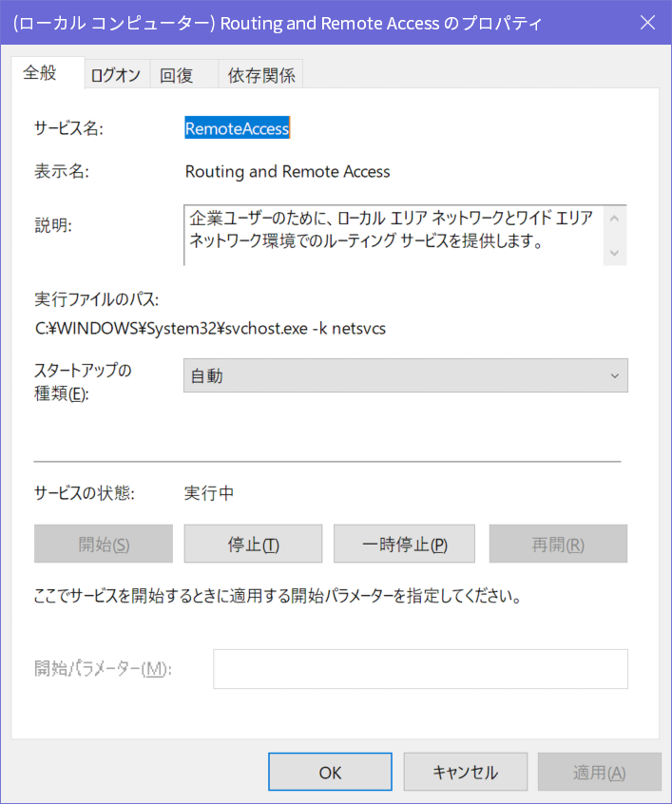Click the svchost.exe executable path text
This screenshot has height=804, width=672.
pyautogui.click(x=210, y=329)
